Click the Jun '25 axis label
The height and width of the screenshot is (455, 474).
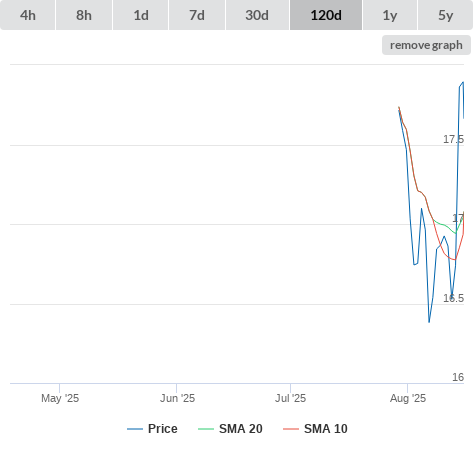177,398
